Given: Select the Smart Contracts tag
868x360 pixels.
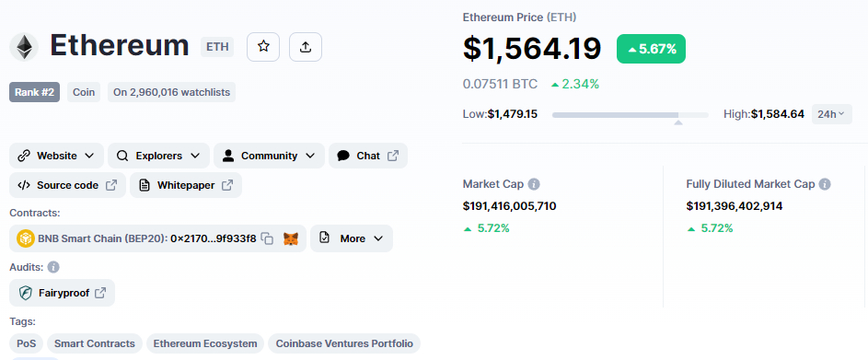Looking at the screenshot, I should (95, 343).
